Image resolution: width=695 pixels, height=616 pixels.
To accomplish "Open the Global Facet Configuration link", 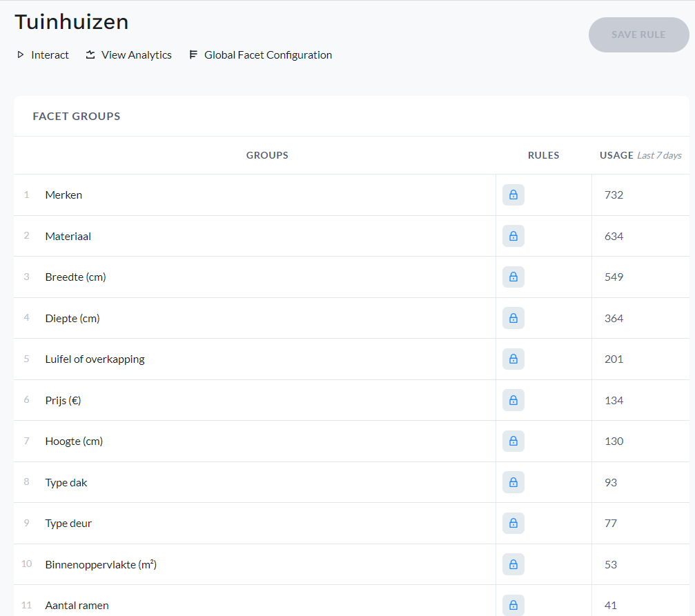I will tap(268, 55).
